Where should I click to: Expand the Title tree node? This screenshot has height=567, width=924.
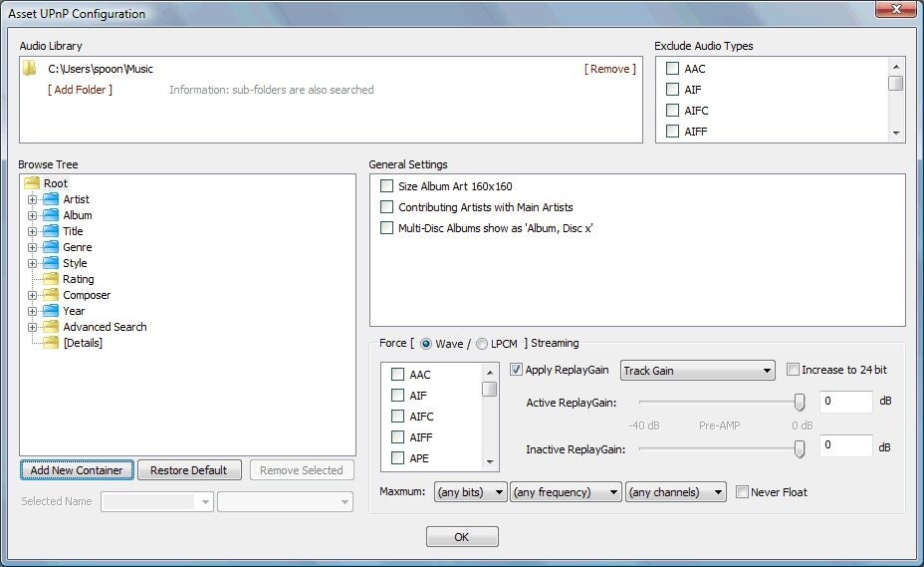coord(33,231)
